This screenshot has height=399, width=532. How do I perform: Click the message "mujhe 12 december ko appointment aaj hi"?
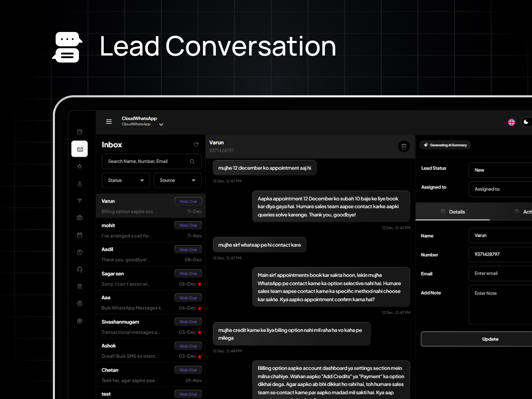click(265, 168)
